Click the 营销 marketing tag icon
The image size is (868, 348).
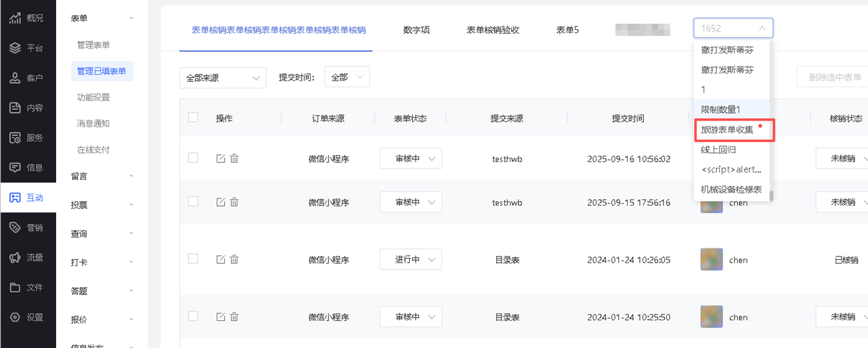(15, 227)
